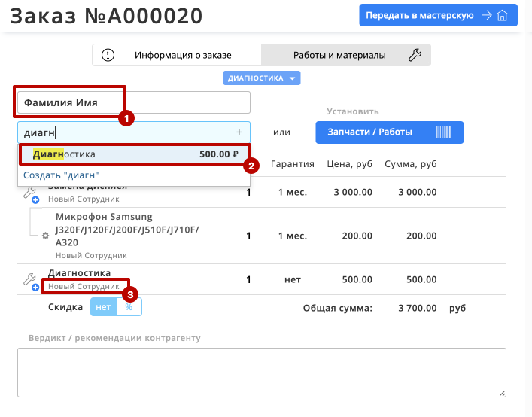This screenshot has width=532, height=417.
Task: Choose 'Создать "диагн"' option
Action: pos(61,175)
